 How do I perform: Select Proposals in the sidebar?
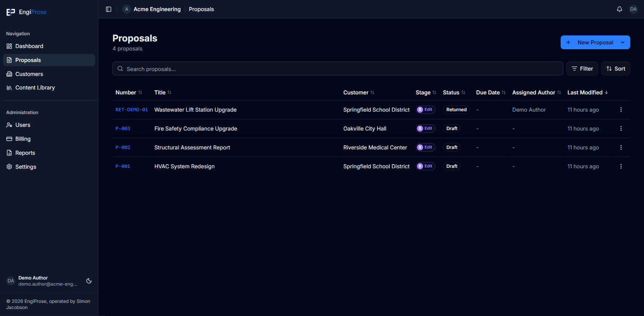tap(49, 60)
